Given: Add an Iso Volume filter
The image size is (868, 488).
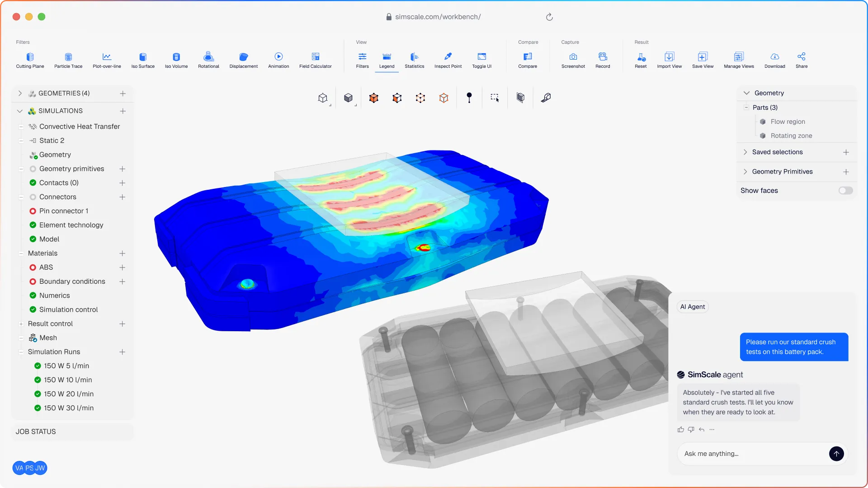Looking at the screenshot, I should [x=176, y=60].
